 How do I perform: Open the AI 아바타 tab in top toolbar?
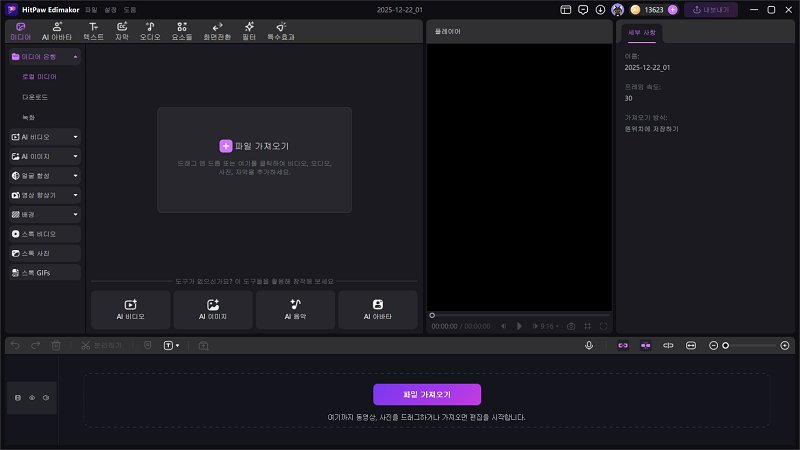coord(57,31)
